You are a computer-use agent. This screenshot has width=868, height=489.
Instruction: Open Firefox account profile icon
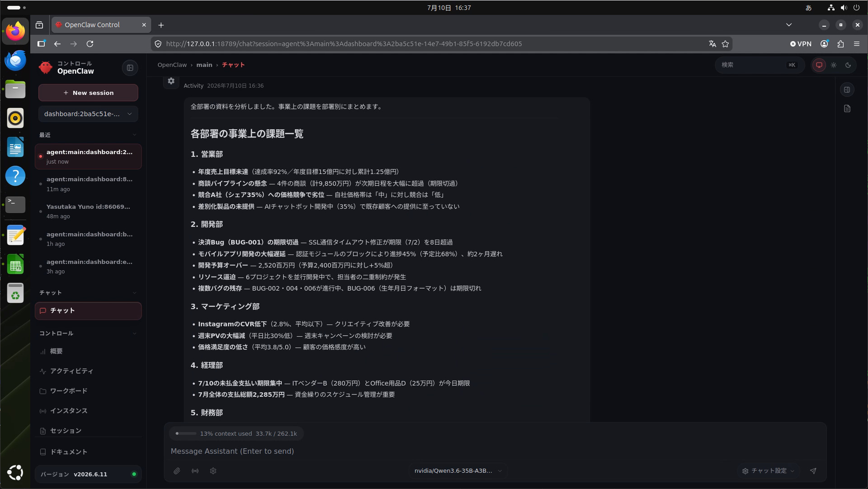click(x=825, y=44)
